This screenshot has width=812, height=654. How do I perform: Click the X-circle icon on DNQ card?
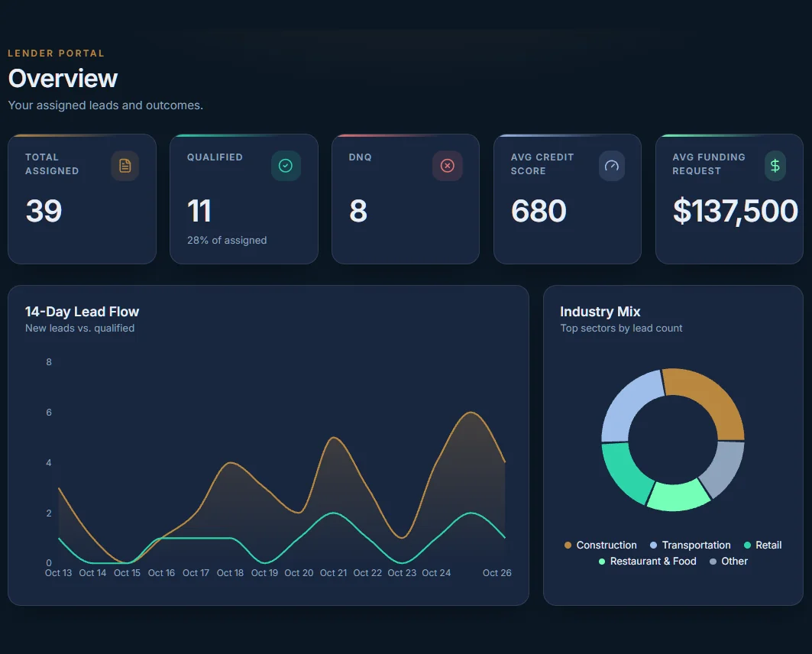pos(448,166)
